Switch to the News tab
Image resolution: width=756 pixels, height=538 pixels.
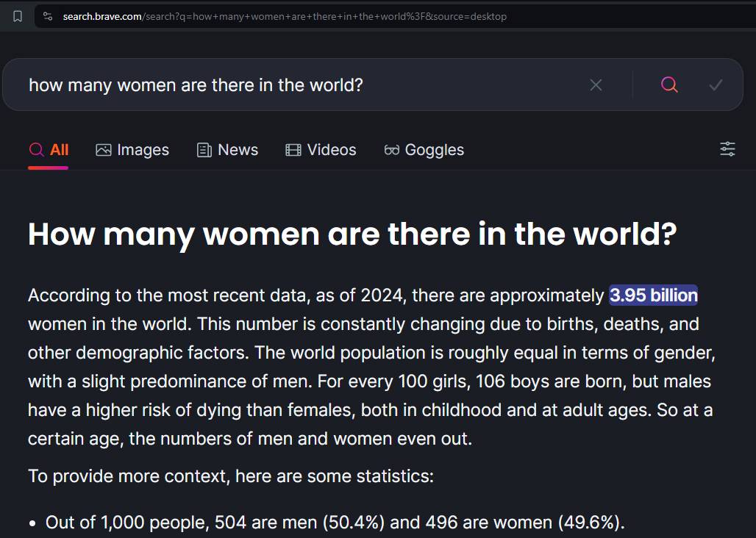[228, 150]
